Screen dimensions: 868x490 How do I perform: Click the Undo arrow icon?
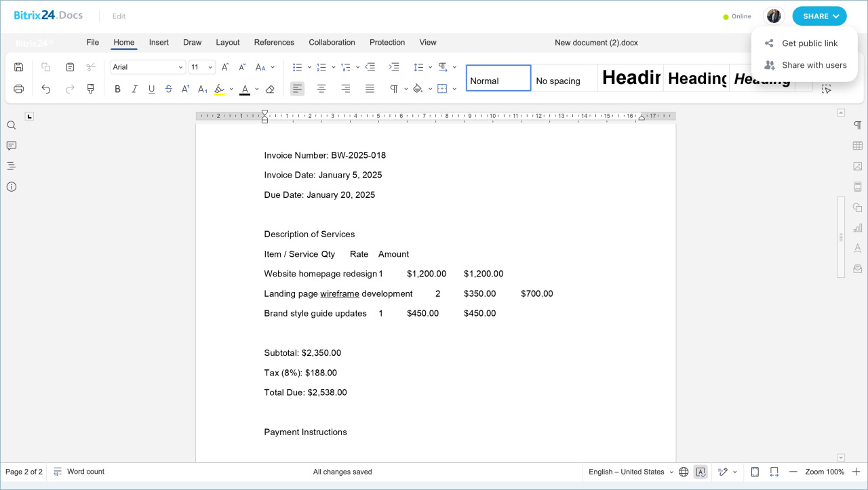[46, 89]
